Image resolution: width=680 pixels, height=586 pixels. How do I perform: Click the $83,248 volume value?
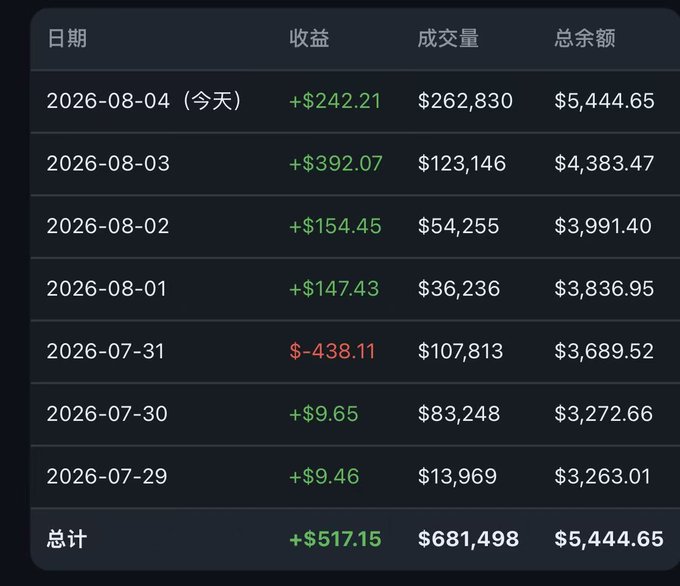click(x=459, y=413)
